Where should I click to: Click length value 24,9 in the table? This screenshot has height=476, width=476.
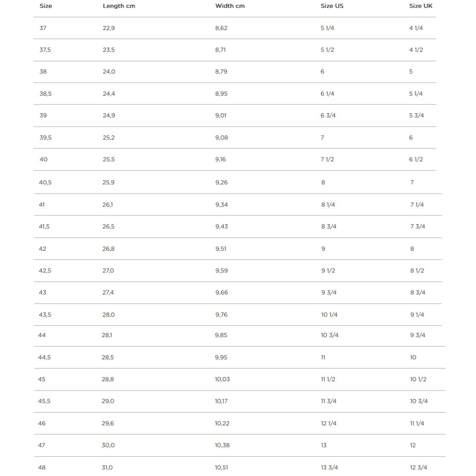[x=109, y=115]
